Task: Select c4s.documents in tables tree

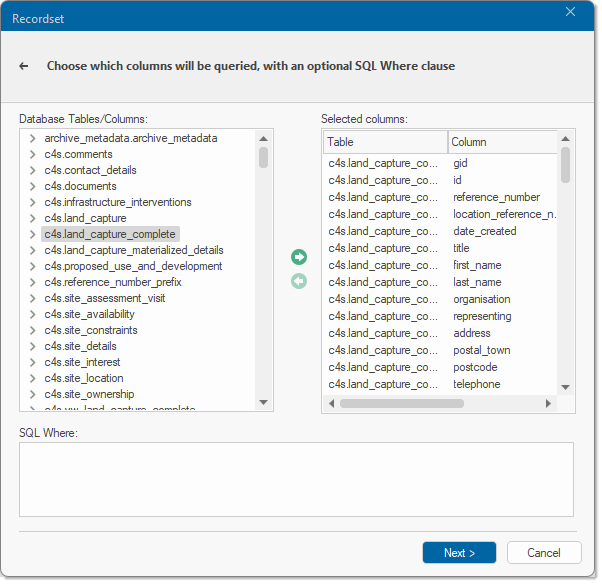Action: click(80, 186)
